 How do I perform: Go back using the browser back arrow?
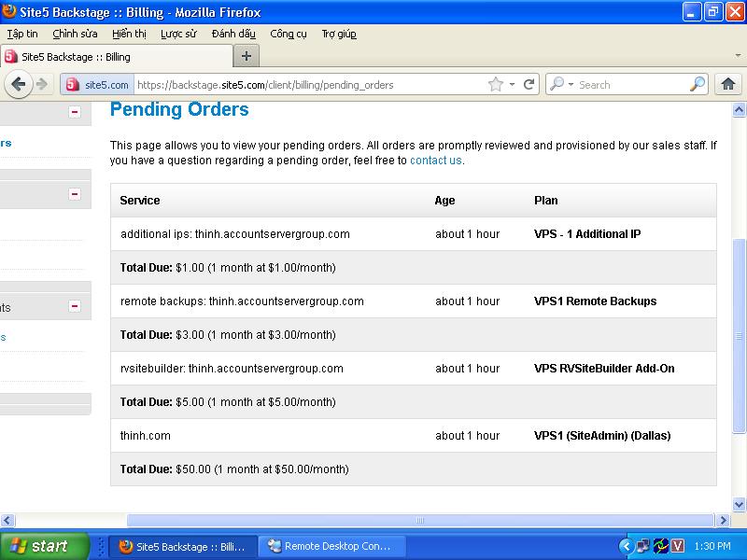(19, 84)
